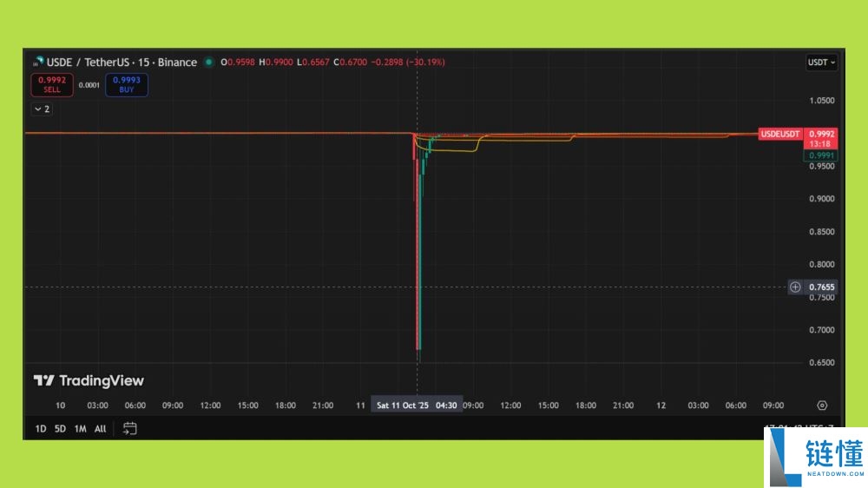Click the Sat 11 Oct '25 time marker

pos(403,406)
